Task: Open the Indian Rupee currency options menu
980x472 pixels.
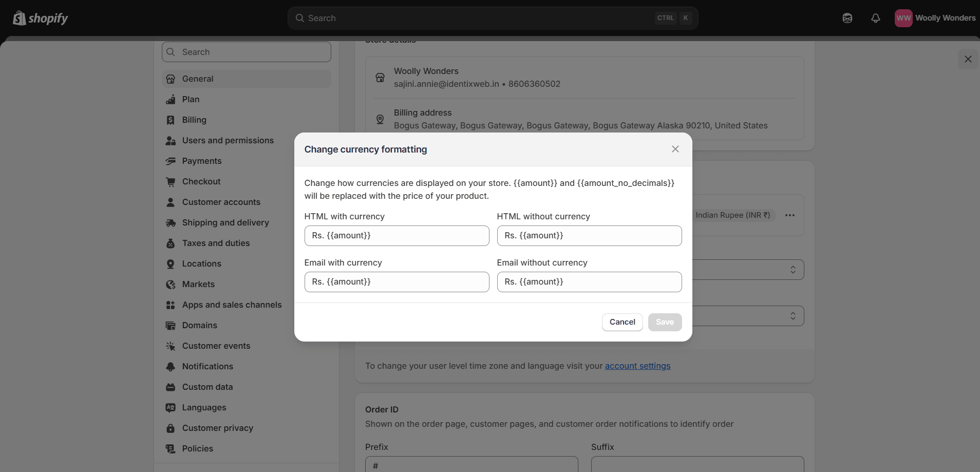Action: 790,215
